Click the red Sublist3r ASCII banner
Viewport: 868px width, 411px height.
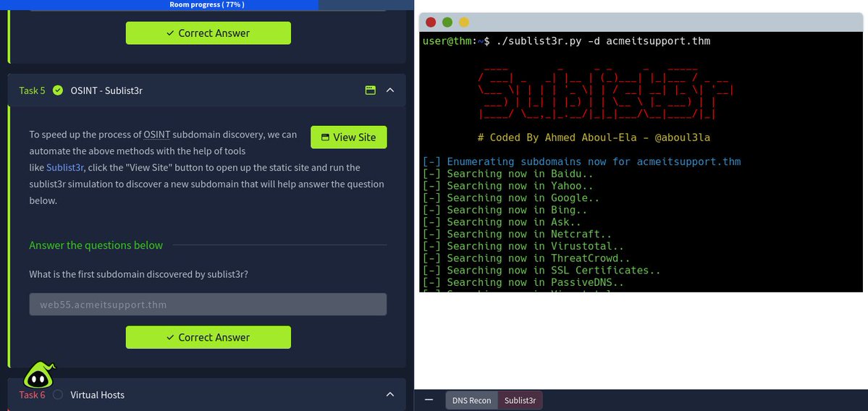(x=606, y=95)
